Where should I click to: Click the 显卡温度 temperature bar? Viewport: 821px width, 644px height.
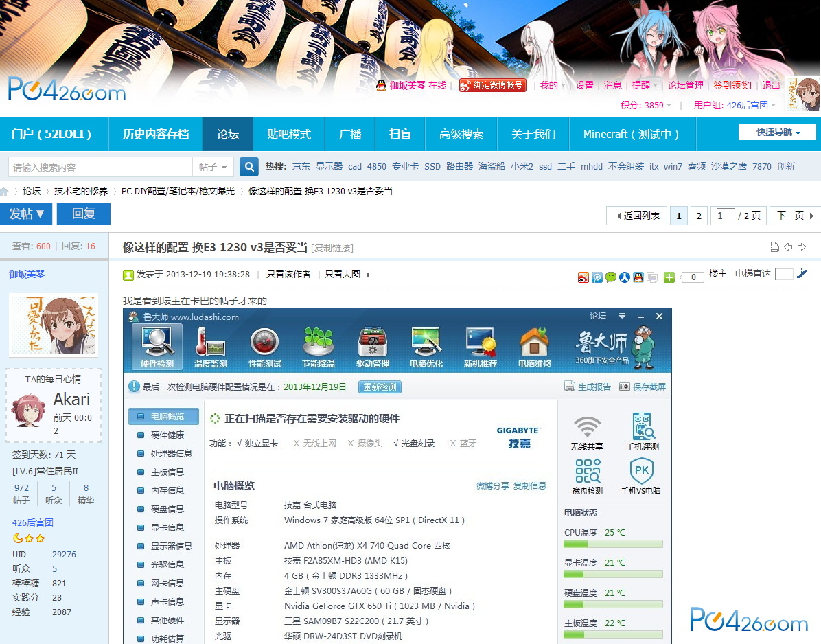coord(613,575)
